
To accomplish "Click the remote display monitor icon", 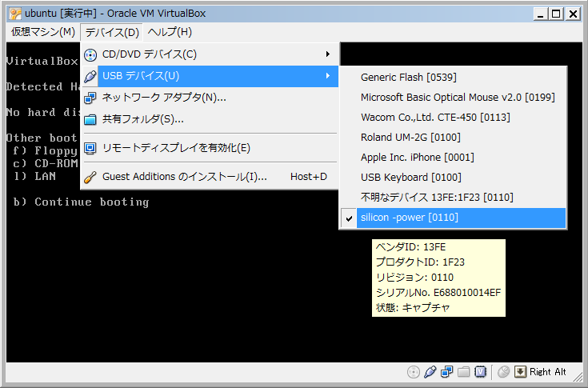I will point(90,149).
